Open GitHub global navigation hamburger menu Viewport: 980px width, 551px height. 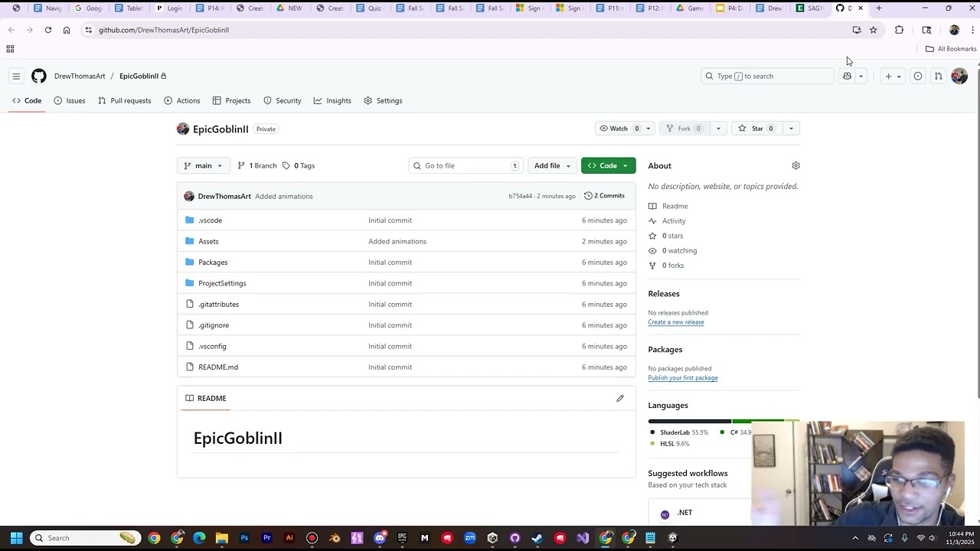16,76
